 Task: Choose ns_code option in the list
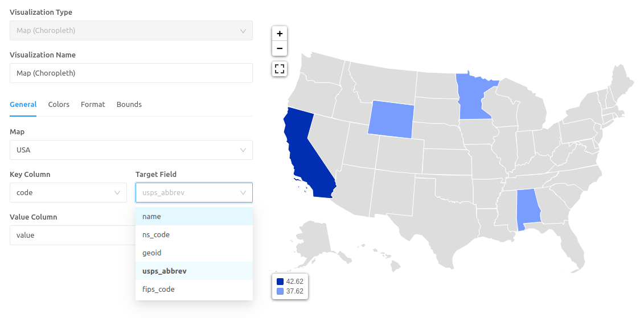click(194, 235)
